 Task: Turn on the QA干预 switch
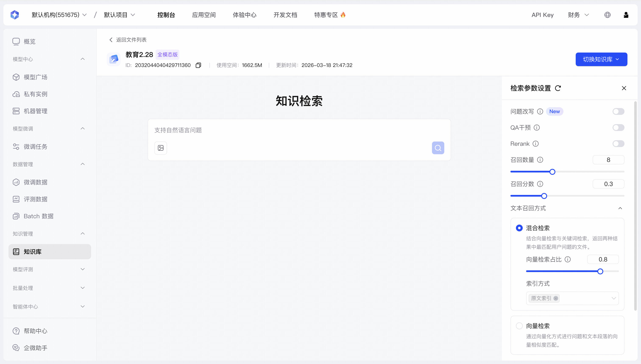click(618, 128)
